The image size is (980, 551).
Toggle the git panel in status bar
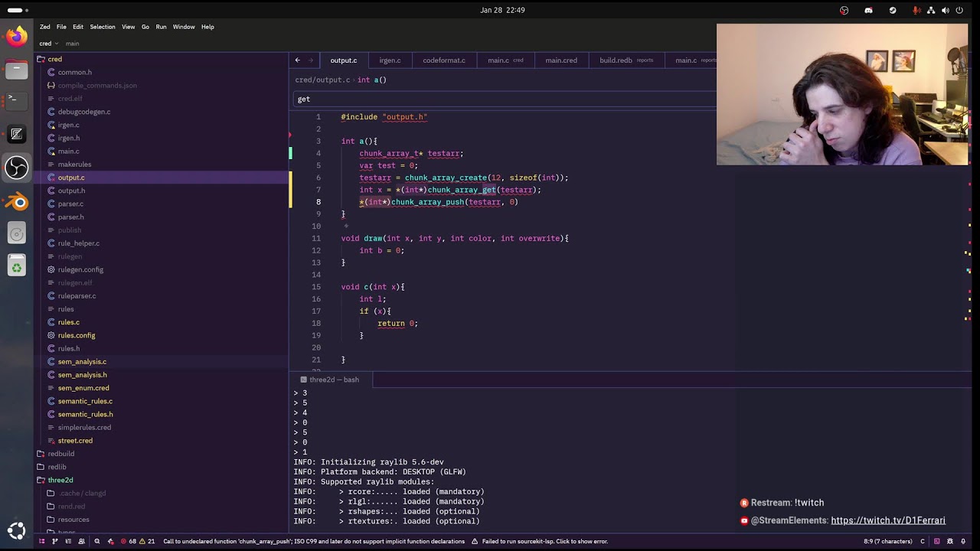[54, 541]
